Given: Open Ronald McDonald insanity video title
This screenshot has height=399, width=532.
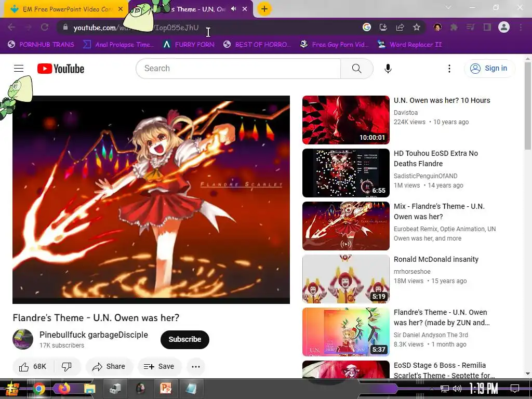Looking at the screenshot, I should click(x=436, y=259).
